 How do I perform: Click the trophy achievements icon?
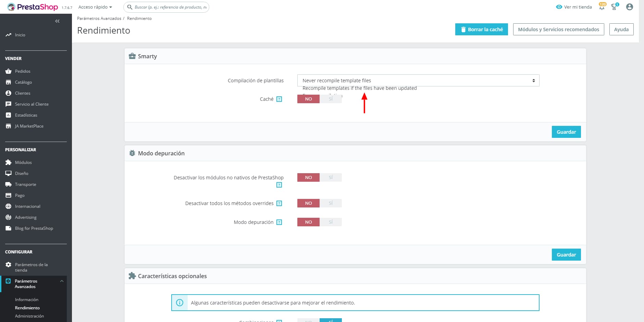[615, 7]
